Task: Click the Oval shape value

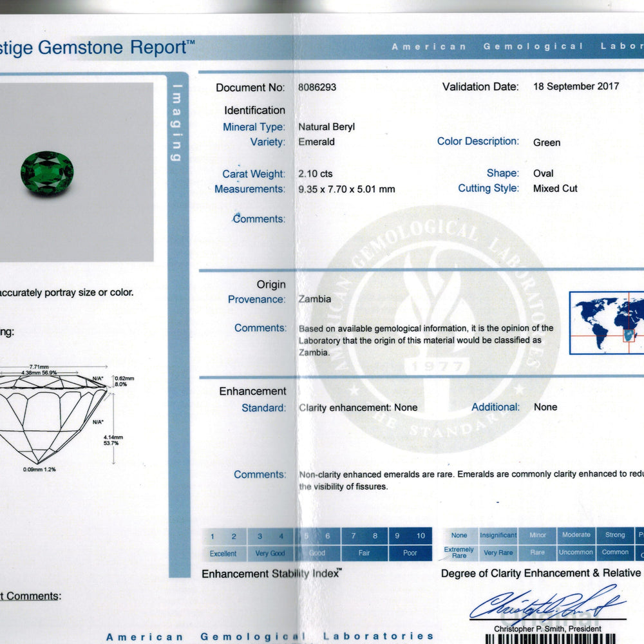Action: [x=543, y=173]
